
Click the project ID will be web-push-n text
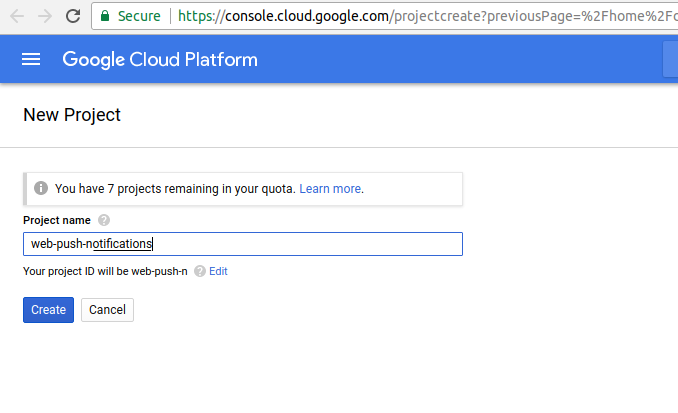tap(105, 271)
